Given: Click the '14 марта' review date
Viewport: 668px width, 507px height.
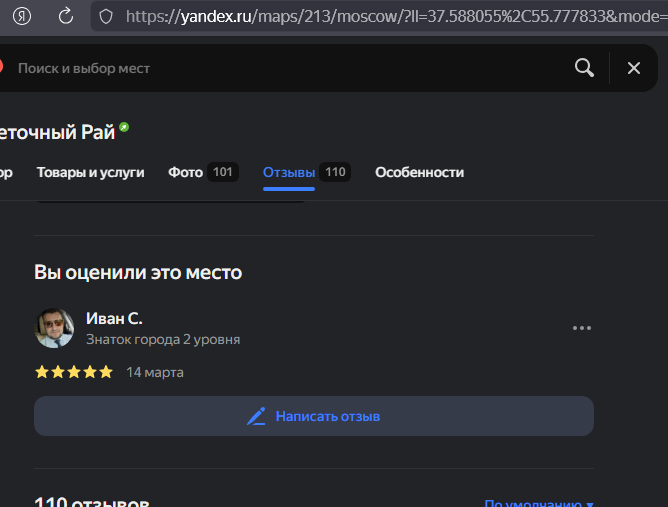Looking at the screenshot, I should pos(155,372).
